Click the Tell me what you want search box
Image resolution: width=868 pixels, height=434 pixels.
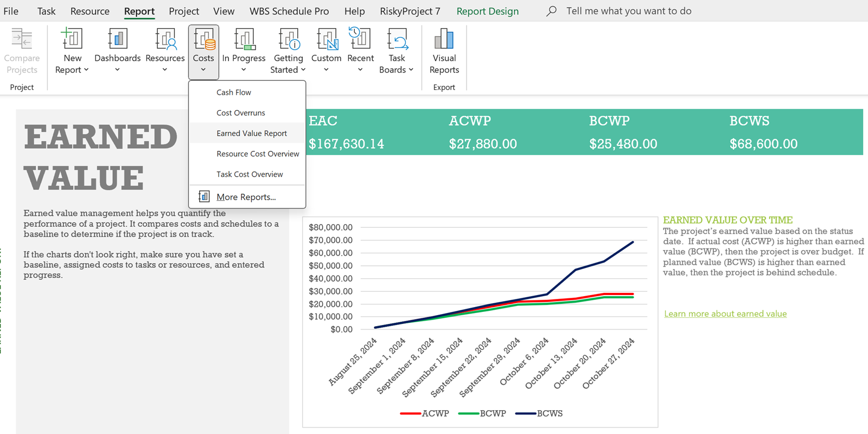[628, 11]
